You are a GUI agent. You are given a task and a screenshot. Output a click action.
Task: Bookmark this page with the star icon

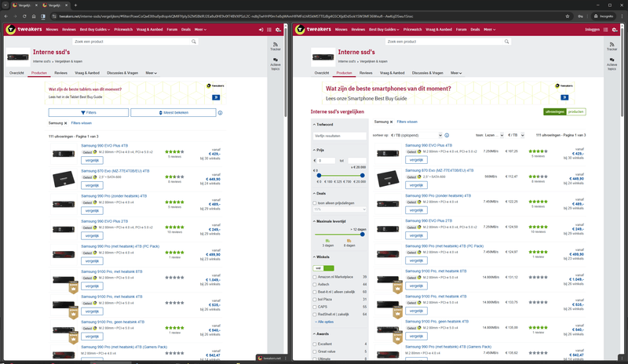pos(567,16)
